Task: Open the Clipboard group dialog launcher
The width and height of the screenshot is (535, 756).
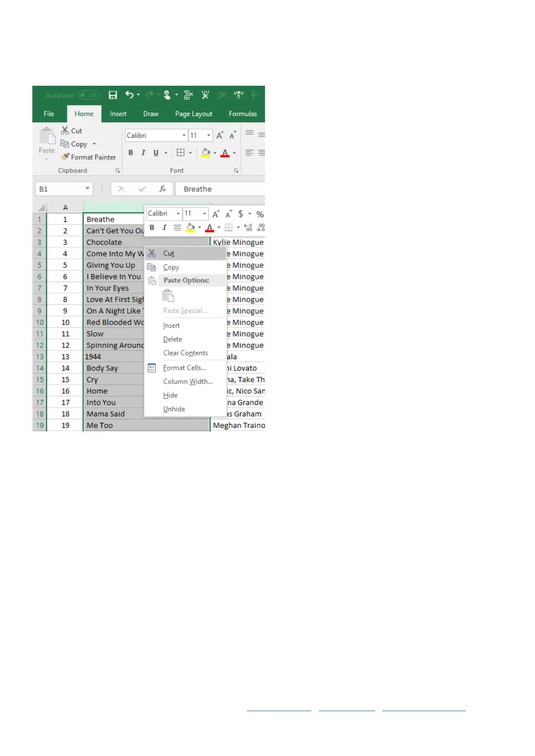Action: (118, 171)
